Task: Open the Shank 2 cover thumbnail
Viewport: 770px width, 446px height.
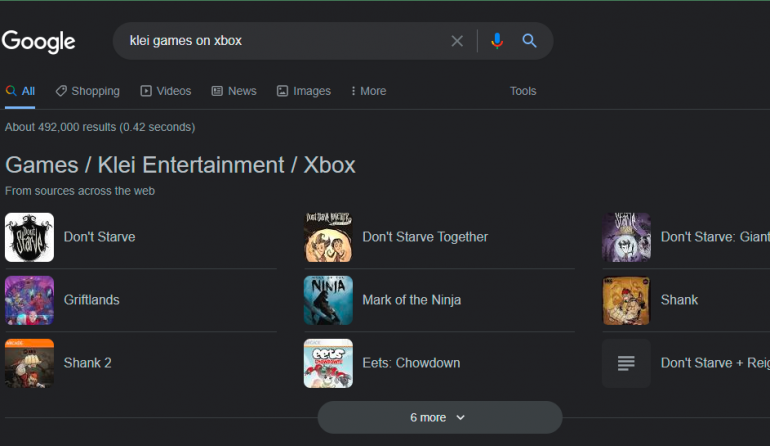Action: [29, 363]
